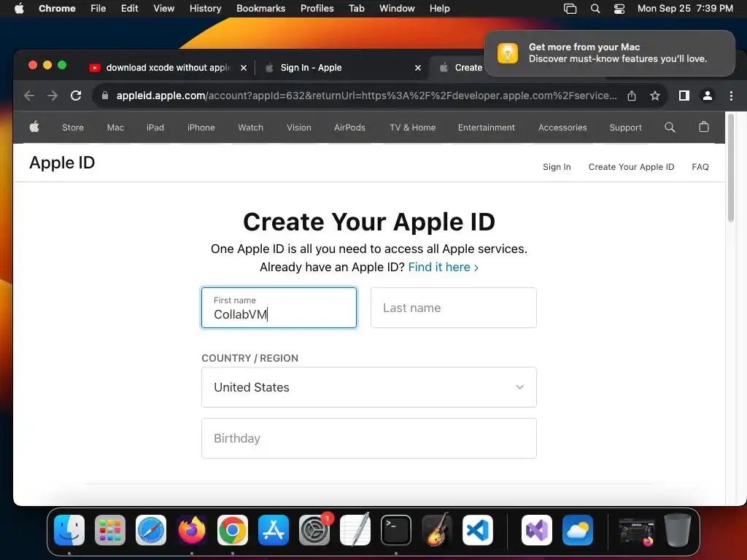Image resolution: width=747 pixels, height=560 pixels.
Task: Open the recent screenshot stack in Dock
Action: (636, 531)
